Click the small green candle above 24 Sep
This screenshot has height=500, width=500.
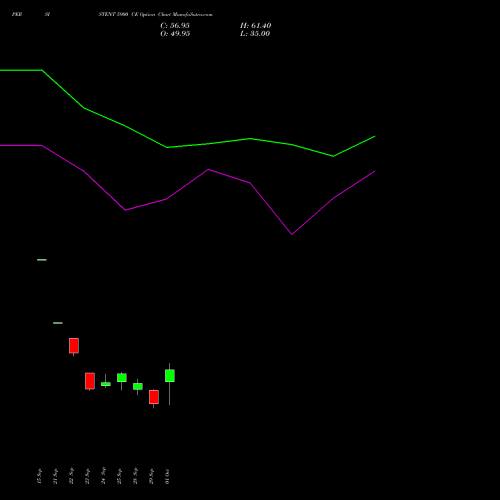(x=106, y=384)
